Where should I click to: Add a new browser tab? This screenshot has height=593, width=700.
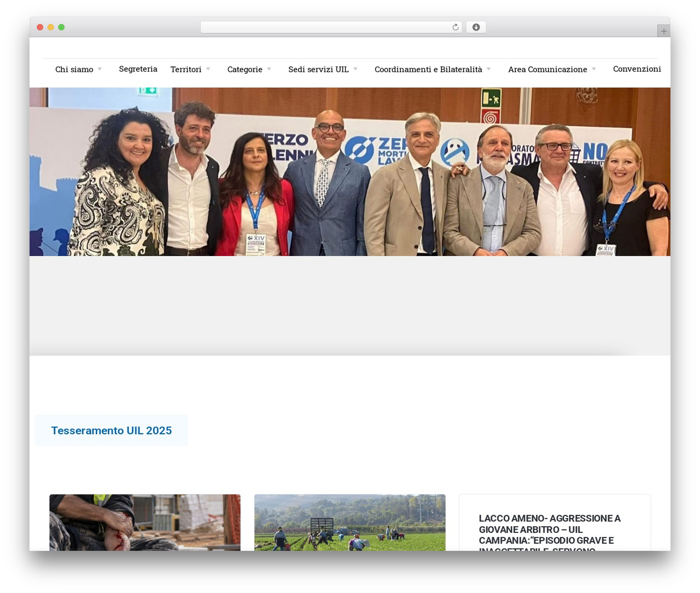[x=663, y=31]
